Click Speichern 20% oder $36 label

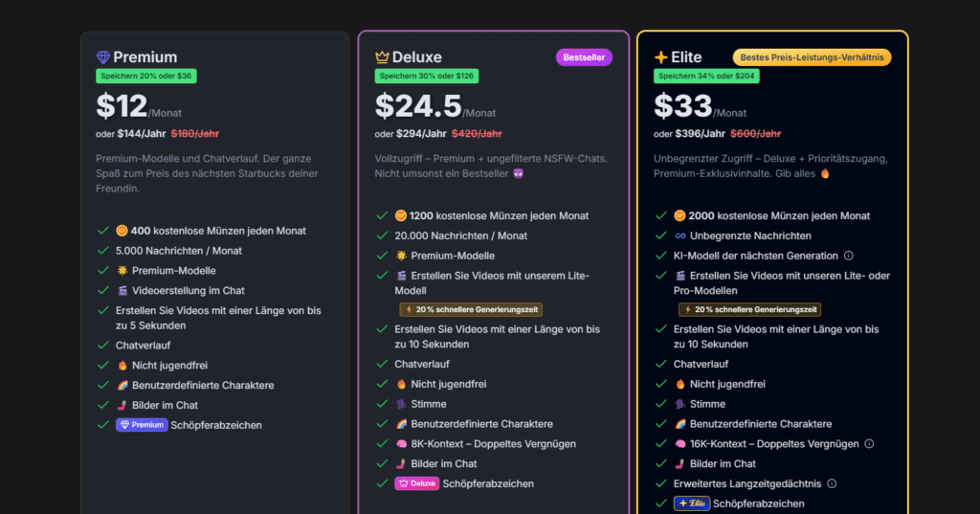tap(146, 77)
